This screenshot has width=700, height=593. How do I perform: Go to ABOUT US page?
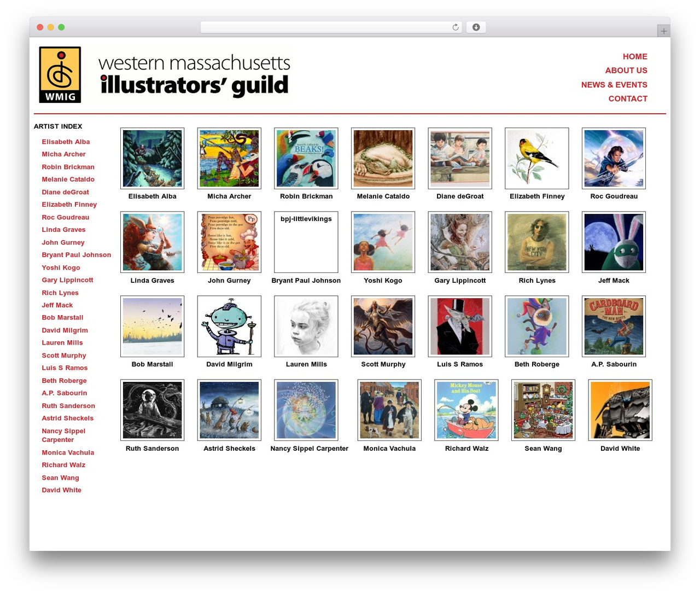626,70
